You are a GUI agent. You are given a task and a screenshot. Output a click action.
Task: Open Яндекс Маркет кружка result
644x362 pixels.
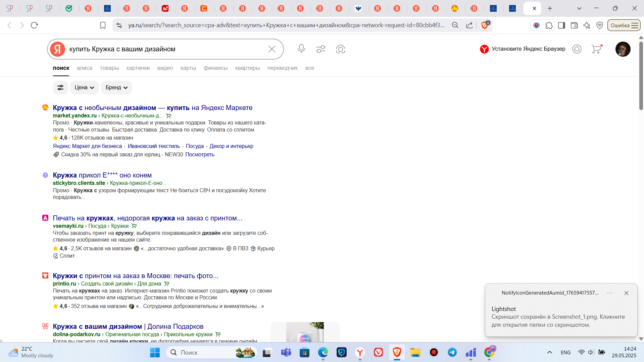point(153,108)
